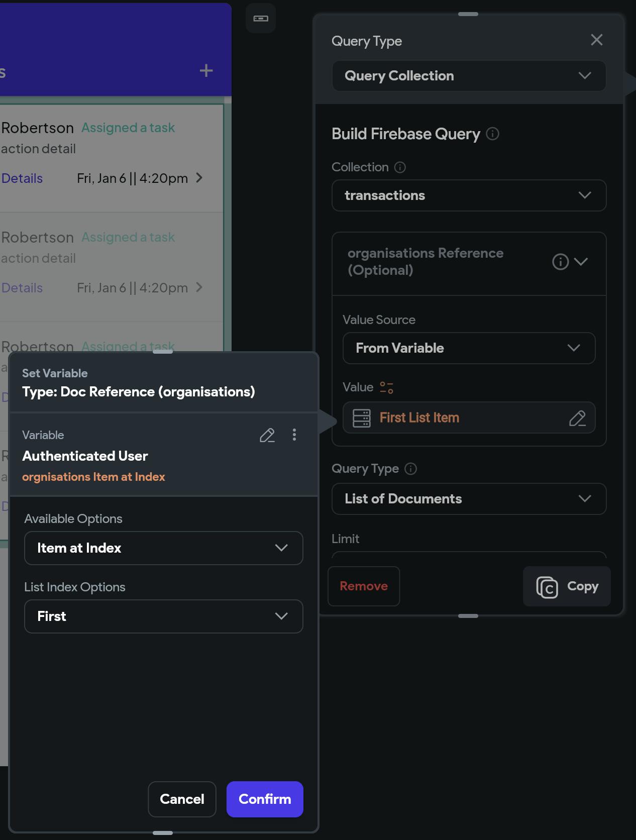
Task: Click the Build Firebase Query info icon
Action: pyautogui.click(x=493, y=134)
